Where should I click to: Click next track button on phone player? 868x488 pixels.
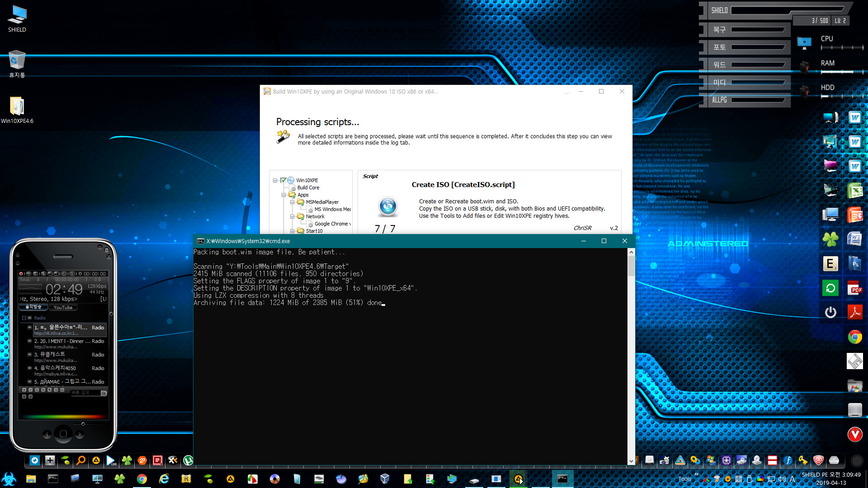80,434
